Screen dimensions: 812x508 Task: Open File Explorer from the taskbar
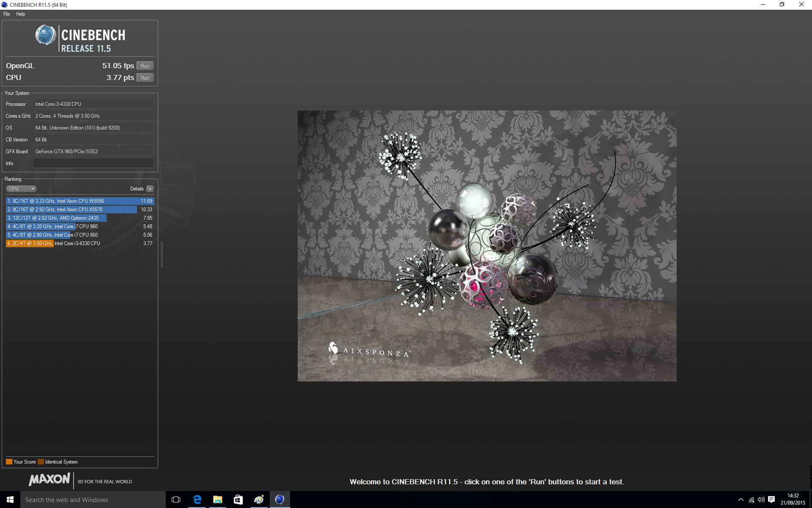[217, 500]
